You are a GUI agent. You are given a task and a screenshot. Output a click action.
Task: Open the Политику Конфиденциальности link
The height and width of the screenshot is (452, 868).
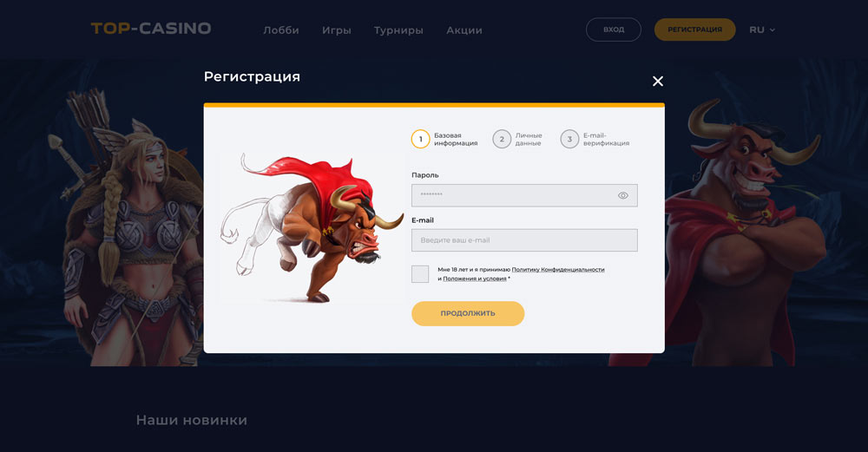click(x=558, y=270)
